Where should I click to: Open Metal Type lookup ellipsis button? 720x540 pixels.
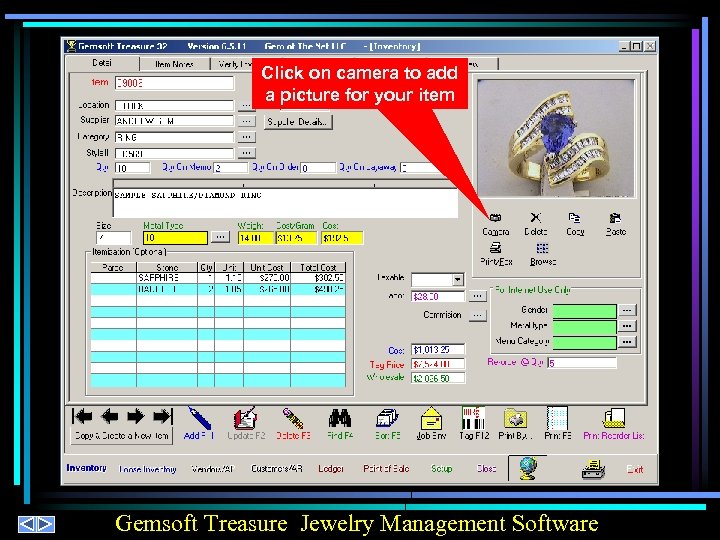(x=220, y=237)
